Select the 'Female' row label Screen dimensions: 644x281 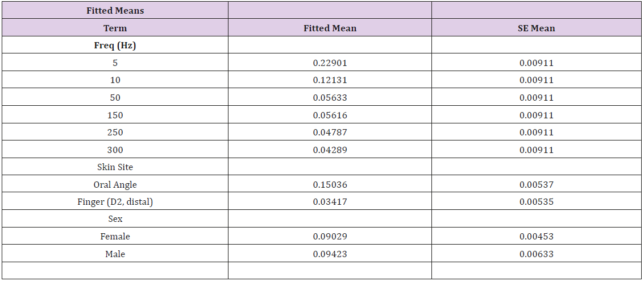point(115,237)
